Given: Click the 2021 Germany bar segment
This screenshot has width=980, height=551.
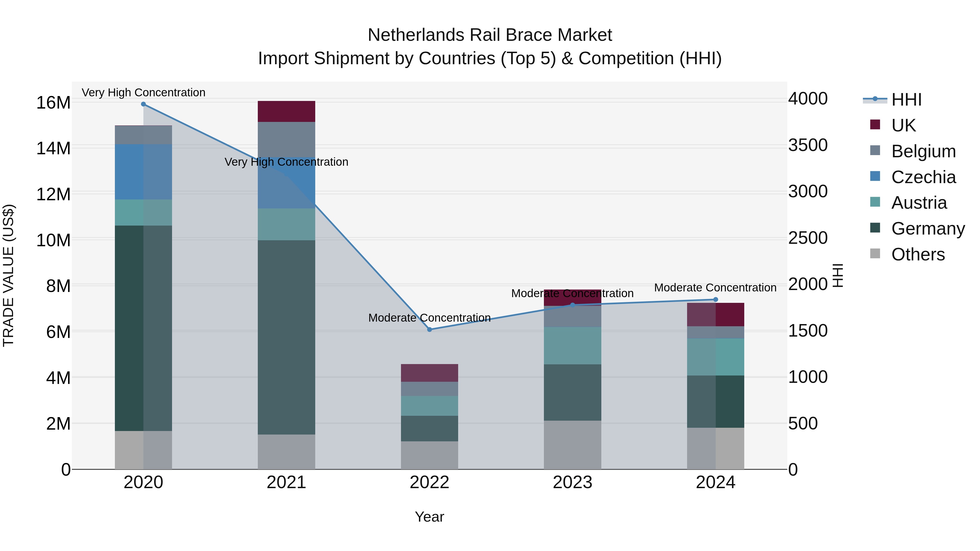Looking at the screenshot, I should pyautogui.click(x=286, y=337).
